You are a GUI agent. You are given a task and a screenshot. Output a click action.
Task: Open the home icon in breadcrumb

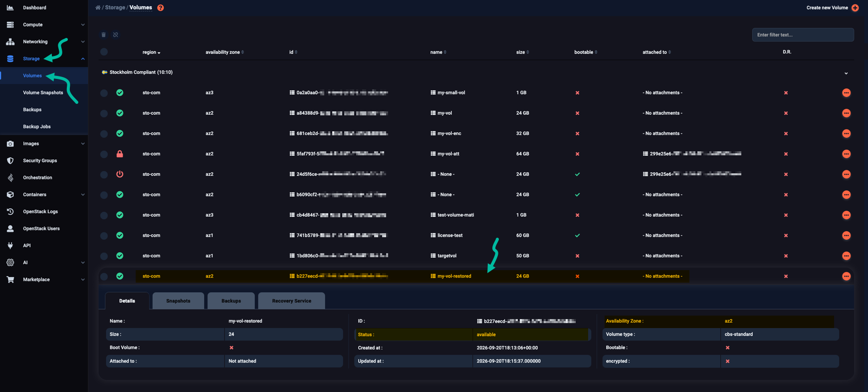click(x=98, y=7)
